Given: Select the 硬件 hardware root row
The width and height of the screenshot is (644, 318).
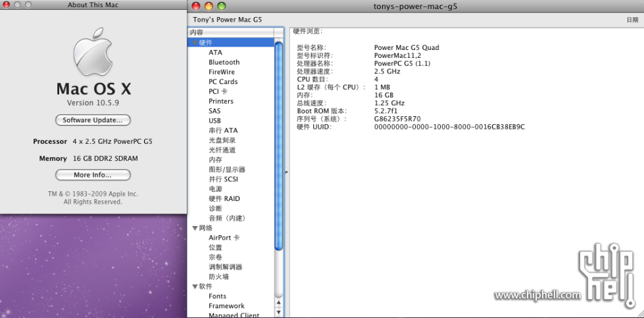Looking at the screenshot, I should [231, 43].
